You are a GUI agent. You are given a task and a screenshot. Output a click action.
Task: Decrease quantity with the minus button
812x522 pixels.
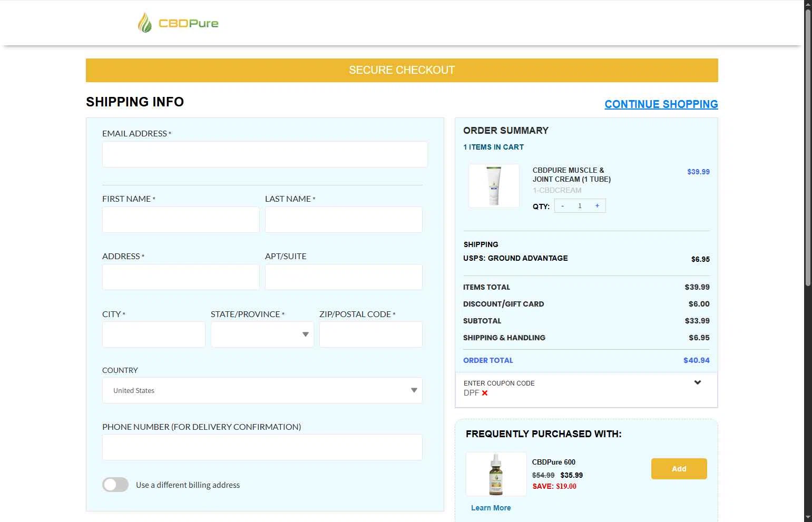pyautogui.click(x=563, y=206)
